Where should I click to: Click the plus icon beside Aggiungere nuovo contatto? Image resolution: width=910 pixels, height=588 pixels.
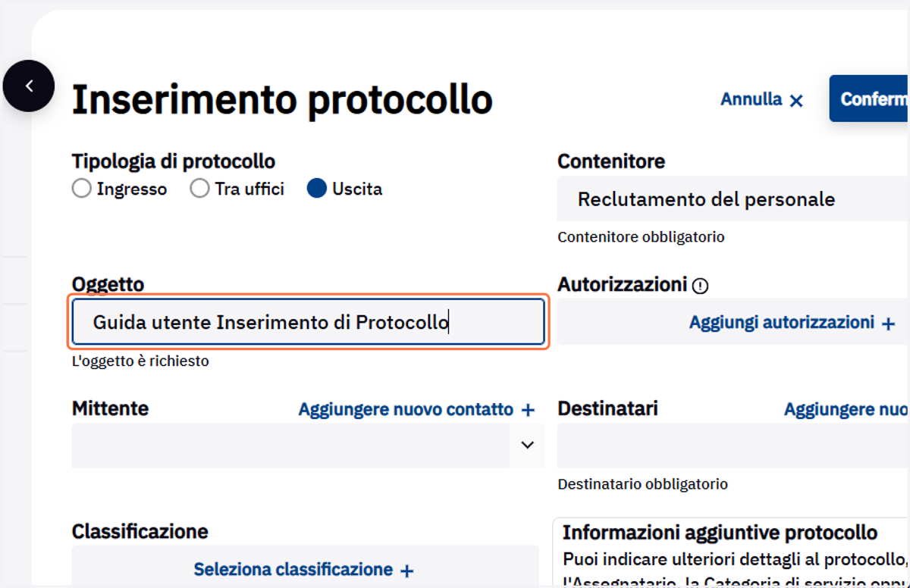pos(529,410)
